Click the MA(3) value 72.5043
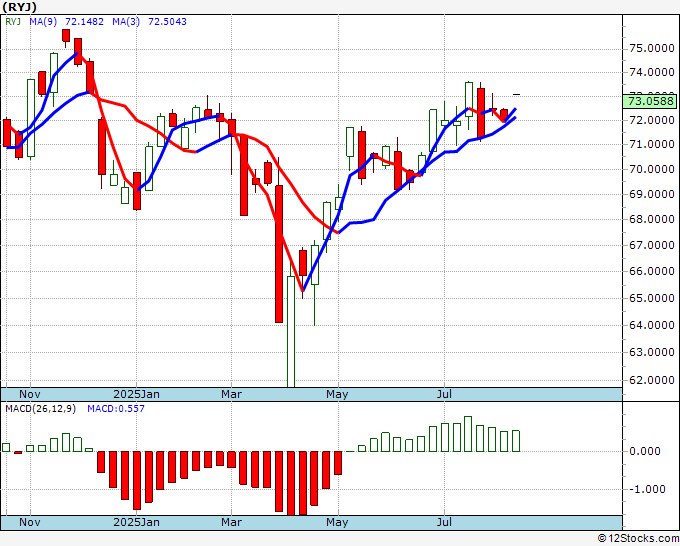The image size is (680, 546). (x=167, y=21)
